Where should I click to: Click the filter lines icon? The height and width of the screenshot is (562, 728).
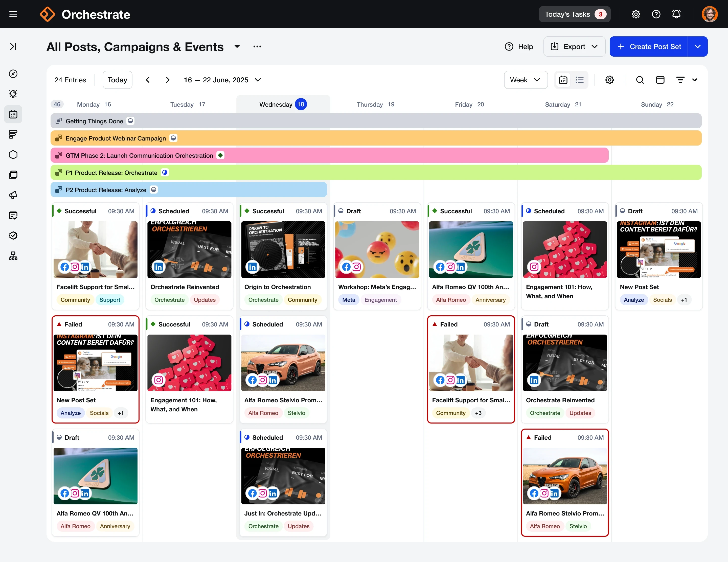click(x=680, y=80)
